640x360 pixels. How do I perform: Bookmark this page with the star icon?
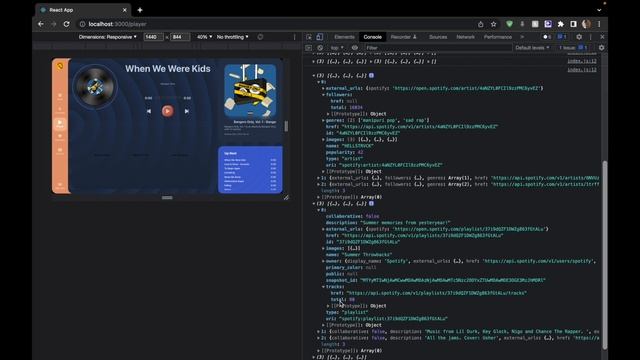(493, 24)
